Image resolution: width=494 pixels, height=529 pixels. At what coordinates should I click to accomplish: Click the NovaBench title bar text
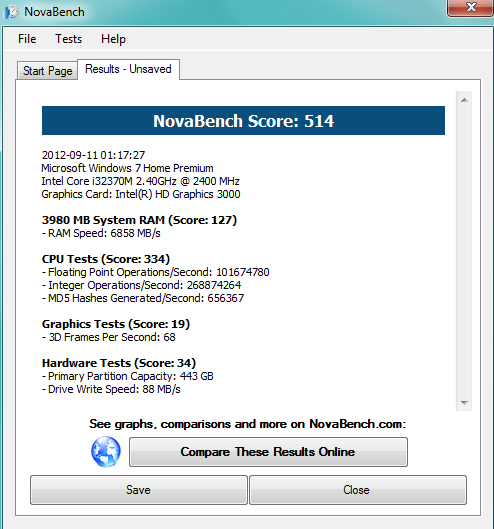(54, 12)
